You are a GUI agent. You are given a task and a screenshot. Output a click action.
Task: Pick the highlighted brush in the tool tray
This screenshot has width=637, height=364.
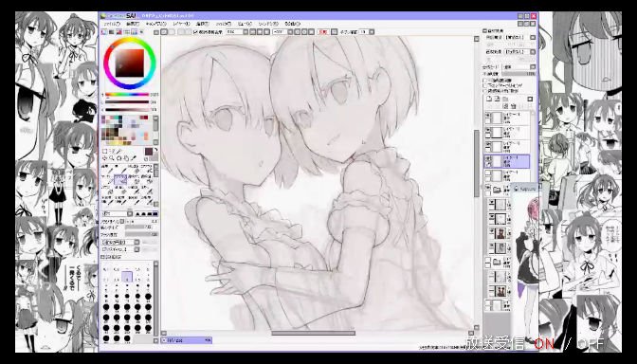(120, 179)
